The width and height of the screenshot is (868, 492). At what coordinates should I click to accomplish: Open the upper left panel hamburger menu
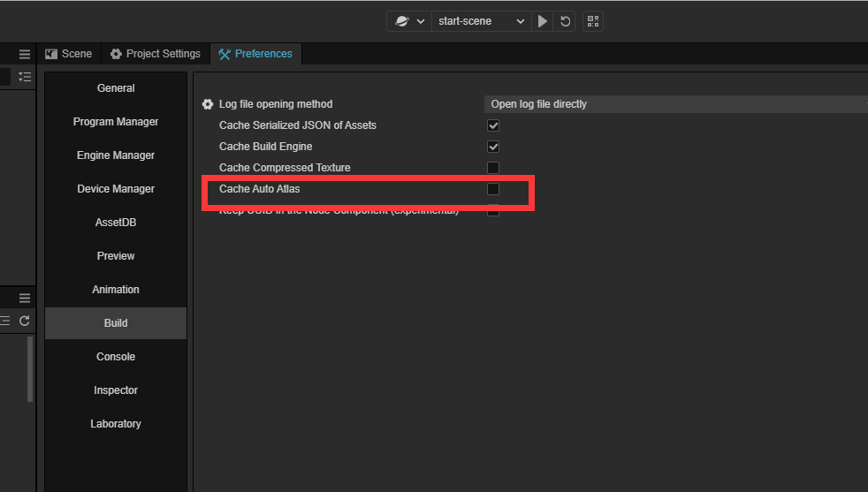point(25,54)
